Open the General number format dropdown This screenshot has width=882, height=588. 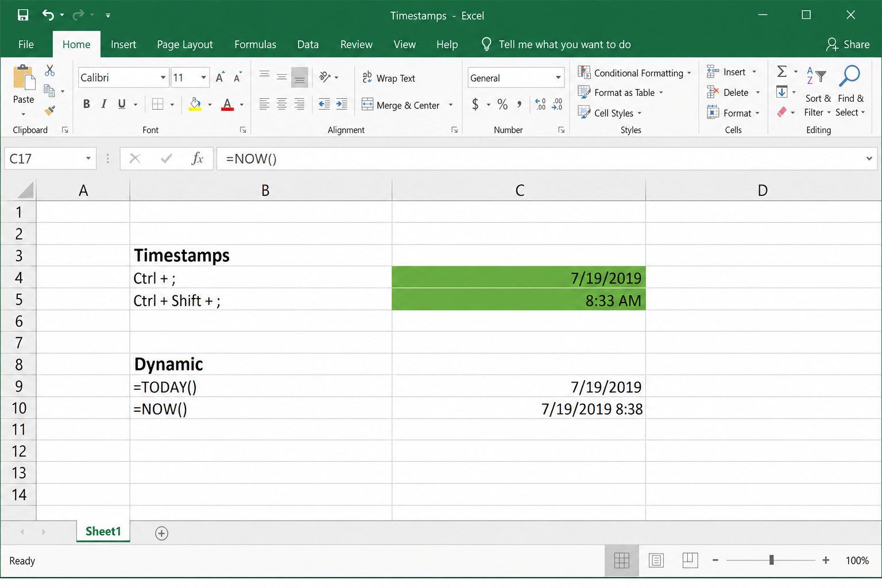coord(558,78)
